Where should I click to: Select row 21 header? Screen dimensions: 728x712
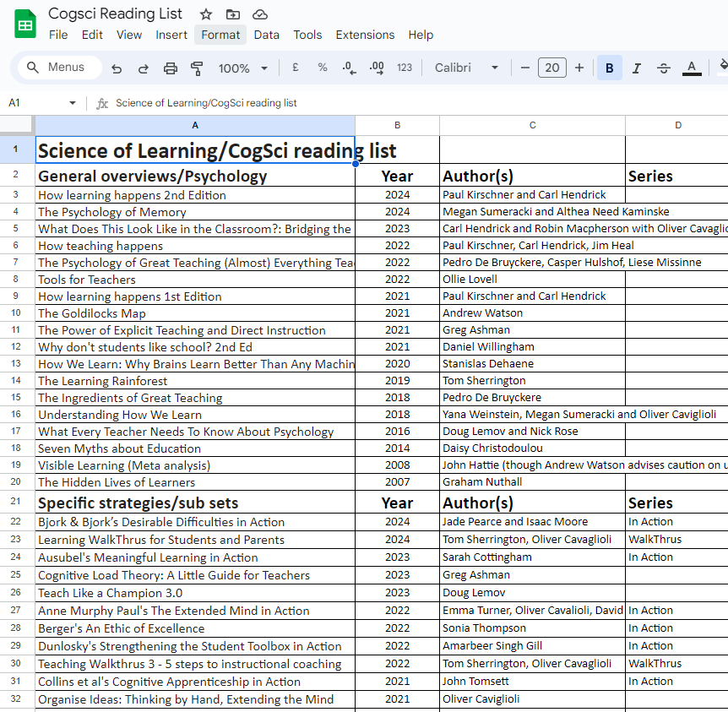coord(16,501)
